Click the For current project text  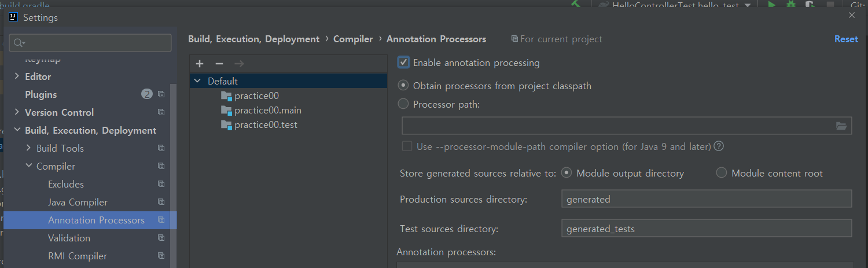tap(561, 39)
